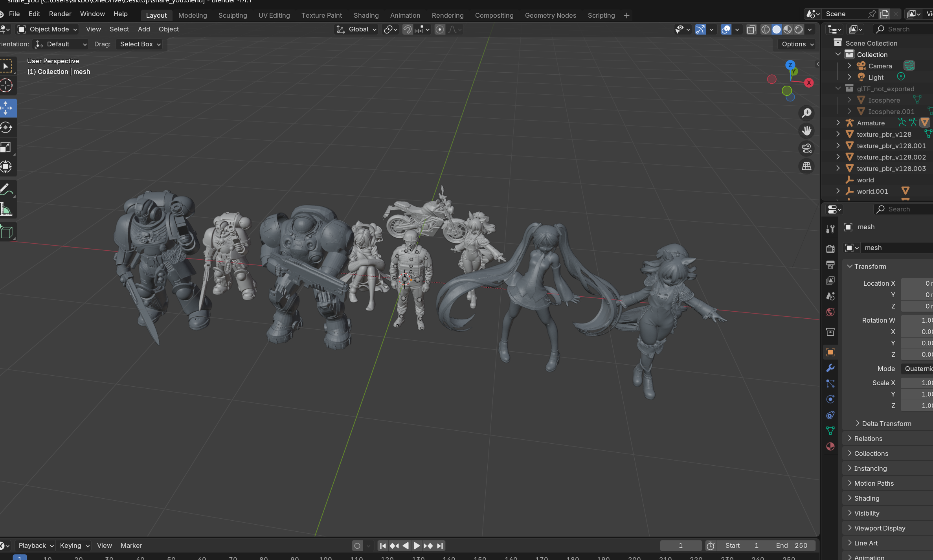Select the Measure tool
The height and width of the screenshot is (560, 933).
(x=6, y=209)
